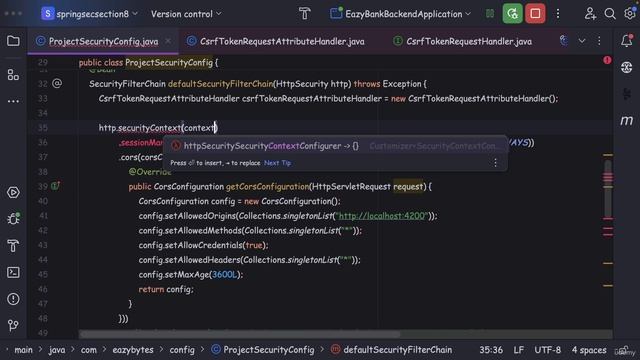Click com in breadcrumb path
This screenshot has width=640, height=360.
tap(89, 350)
